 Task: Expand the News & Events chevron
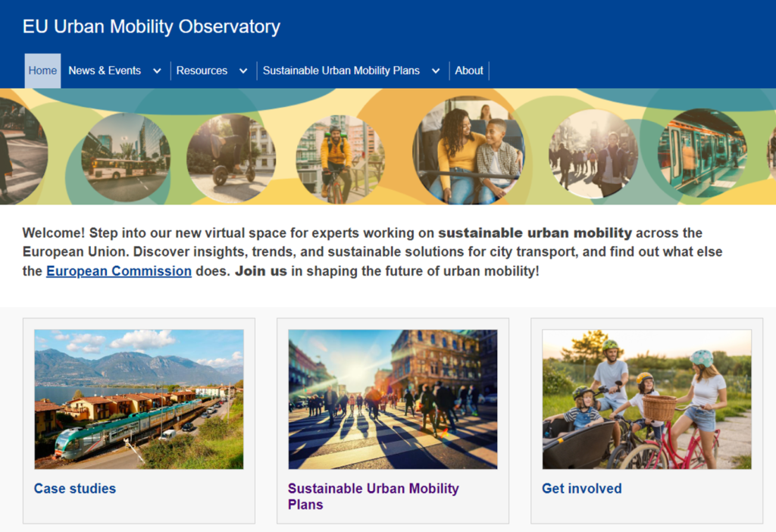point(157,70)
